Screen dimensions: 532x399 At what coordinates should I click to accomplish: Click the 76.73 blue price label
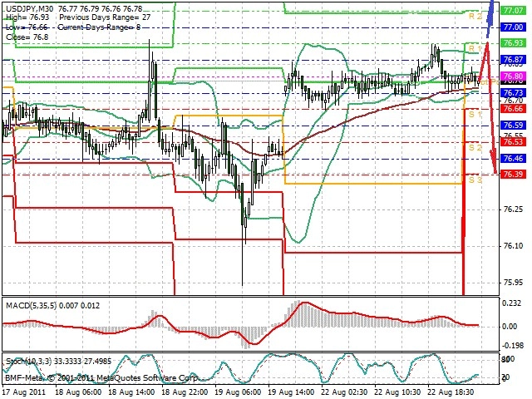514,92
